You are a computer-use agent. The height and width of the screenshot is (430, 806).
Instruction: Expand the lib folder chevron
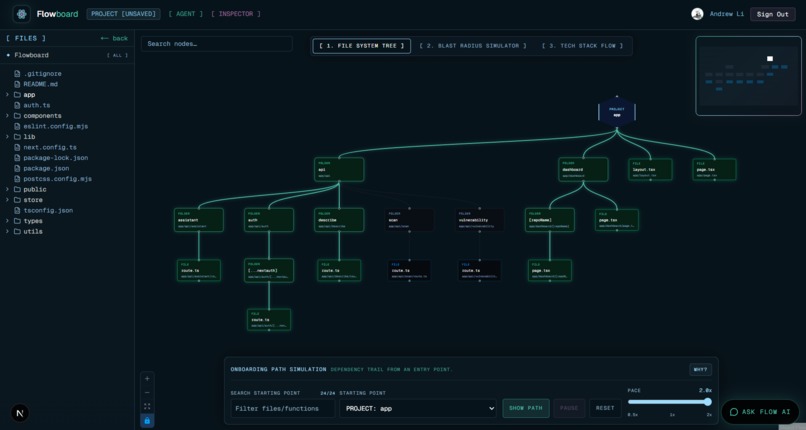click(7, 137)
